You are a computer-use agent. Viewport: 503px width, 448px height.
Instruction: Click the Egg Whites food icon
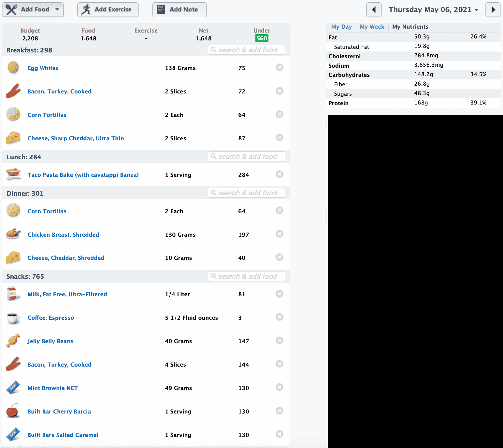pos(13,68)
